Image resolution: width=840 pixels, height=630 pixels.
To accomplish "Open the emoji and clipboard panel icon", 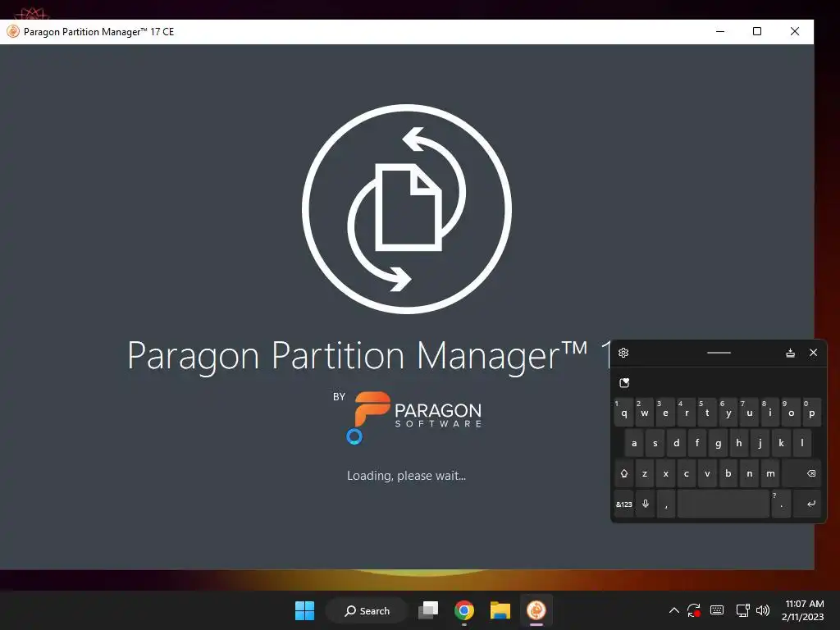I will pyautogui.click(x=624, y=382).
